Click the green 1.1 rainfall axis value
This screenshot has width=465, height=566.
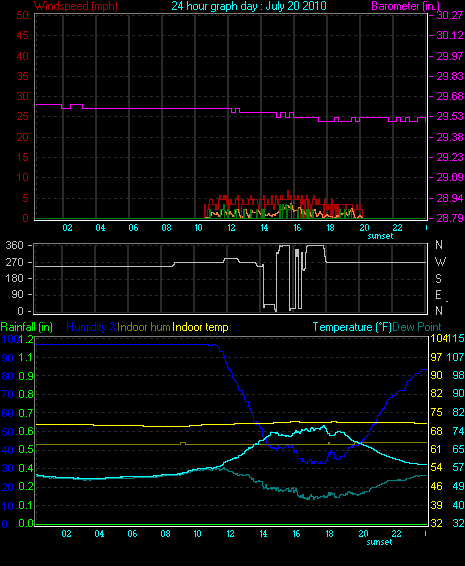[x=26, y=357]
